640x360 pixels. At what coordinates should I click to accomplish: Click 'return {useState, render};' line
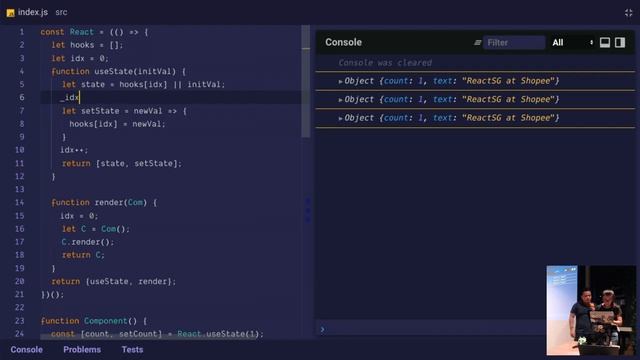tap(113, 282)
